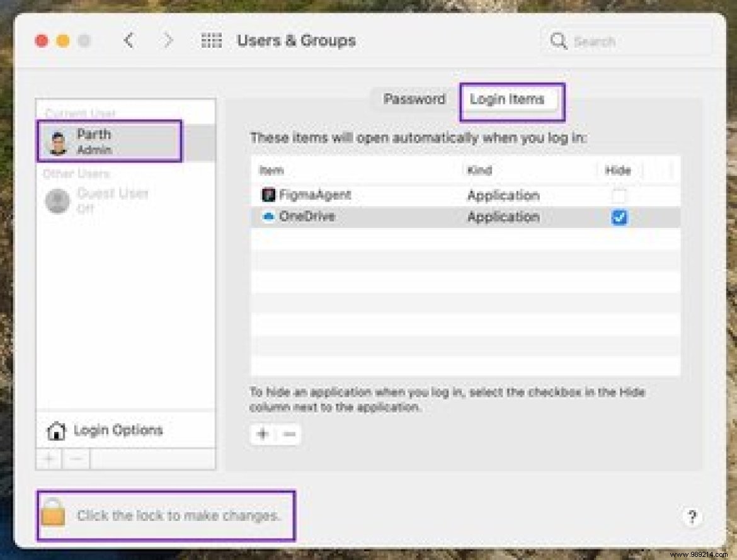
Task: Click the magnifying glass in the search field
Action: click(x=559, y=40)
